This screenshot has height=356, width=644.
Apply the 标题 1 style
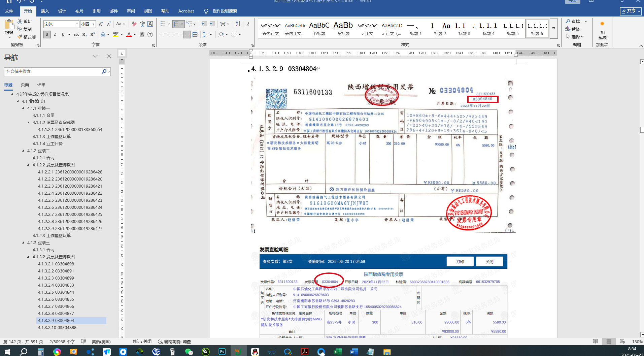pyautogui.click(x=416, y=29)
